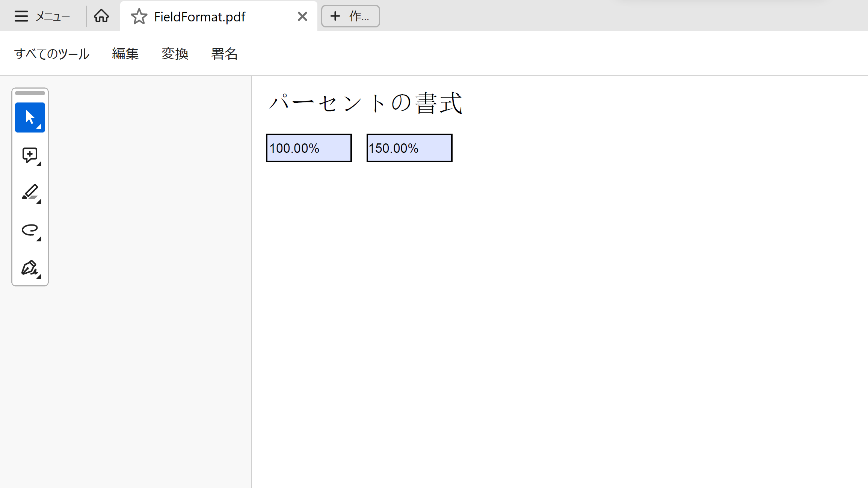This screenshot has height=488, width=868.
Task: Click the plus 作... create button
Action: (350, 16)
